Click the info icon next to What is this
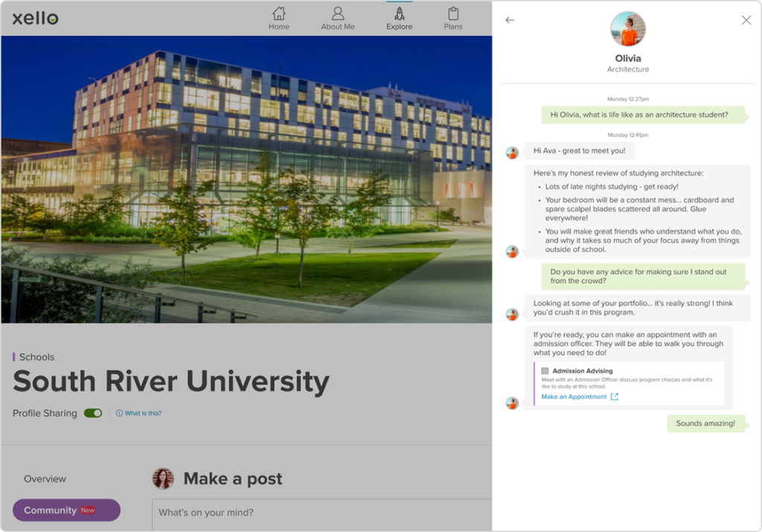 coord(121,412)
